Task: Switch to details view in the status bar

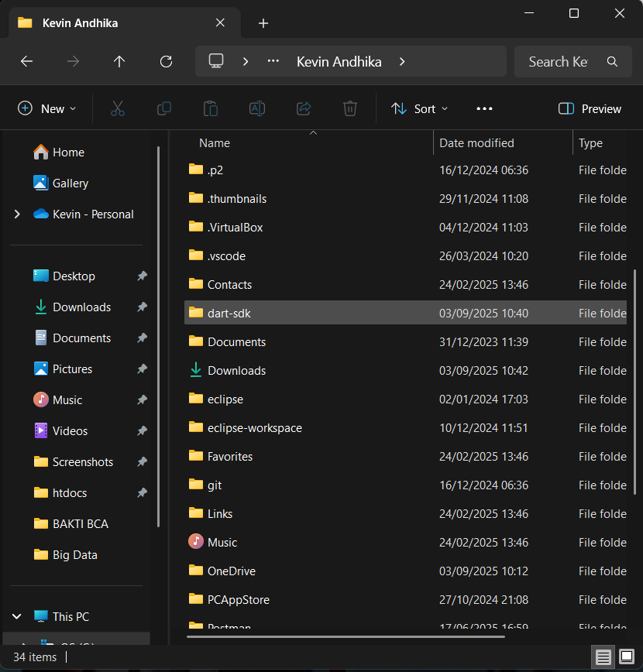Action: pyautogui.click(x=603, y=657)
